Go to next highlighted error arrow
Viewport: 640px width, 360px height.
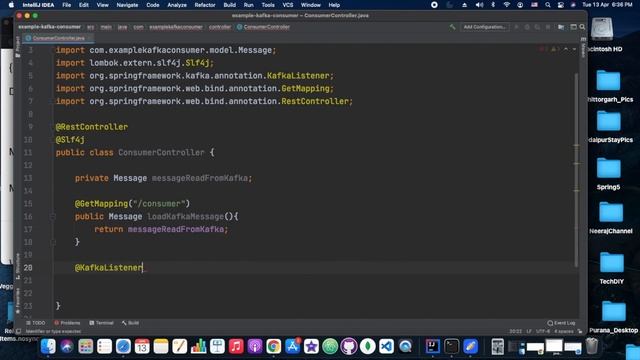[574, 49]
